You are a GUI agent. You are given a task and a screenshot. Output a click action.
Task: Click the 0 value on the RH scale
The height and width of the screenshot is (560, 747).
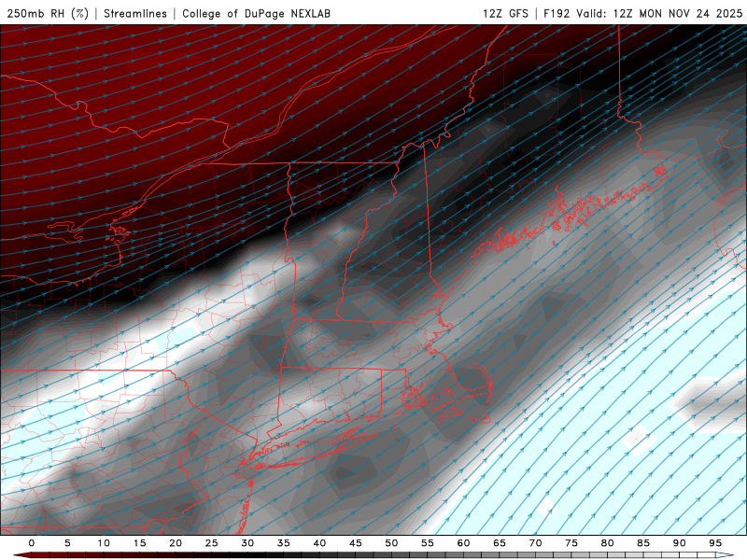32,543
